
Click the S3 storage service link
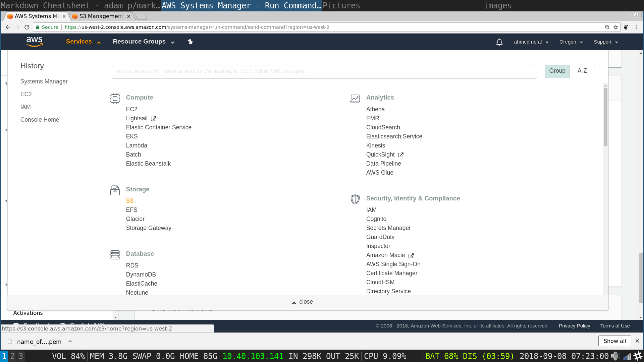129,201
